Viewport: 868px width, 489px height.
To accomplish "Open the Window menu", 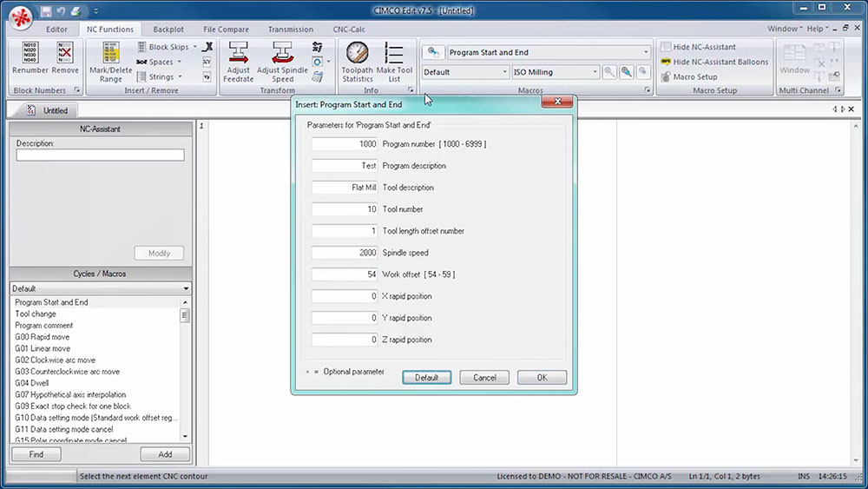I will 785,29.
